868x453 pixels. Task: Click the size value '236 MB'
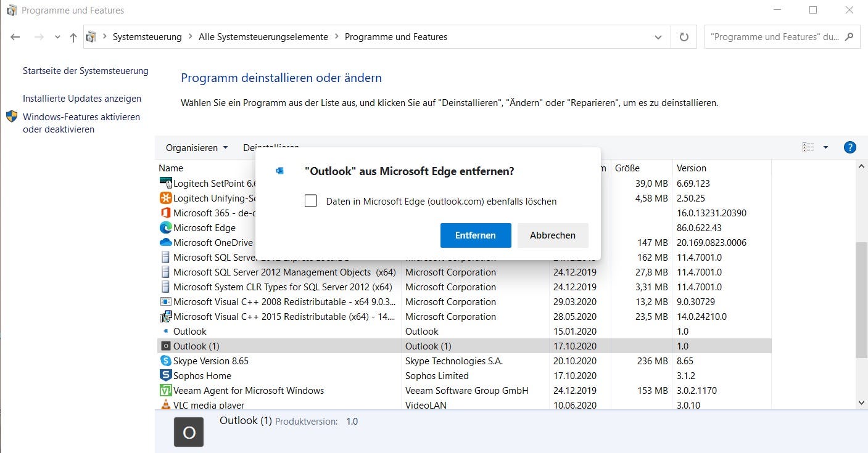click(x=653, y=361)
